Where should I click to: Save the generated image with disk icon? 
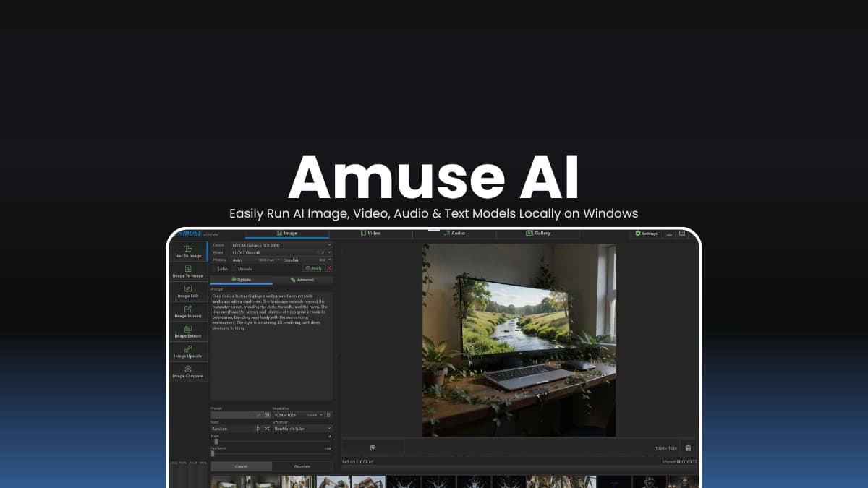pos(373,448)
